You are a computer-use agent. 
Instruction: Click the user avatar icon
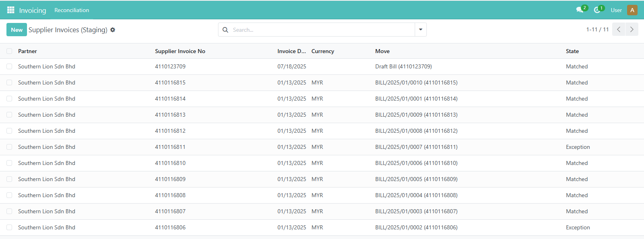click(x=632, y=10)
